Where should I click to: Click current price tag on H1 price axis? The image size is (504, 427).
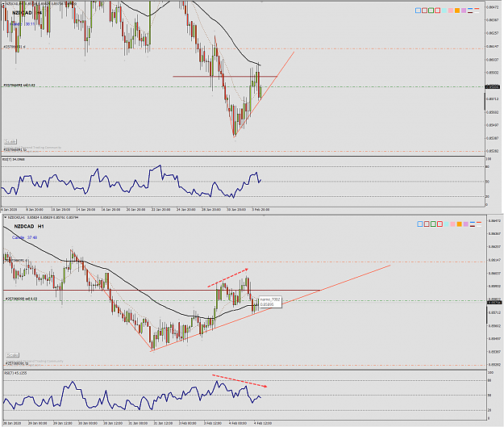(494, 303)
